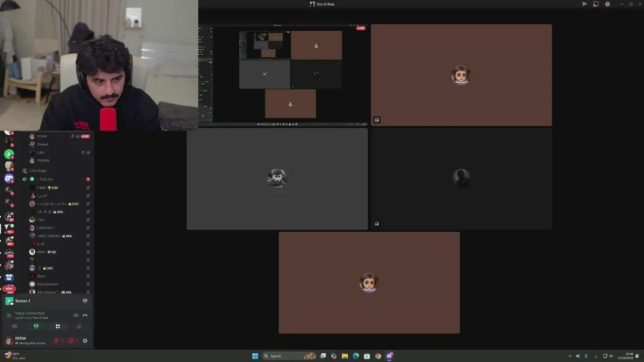The height and width of the screenshot is (362, 644).
Task: Focus bottom brown participant tile
Action: click(x=369, y=283)
